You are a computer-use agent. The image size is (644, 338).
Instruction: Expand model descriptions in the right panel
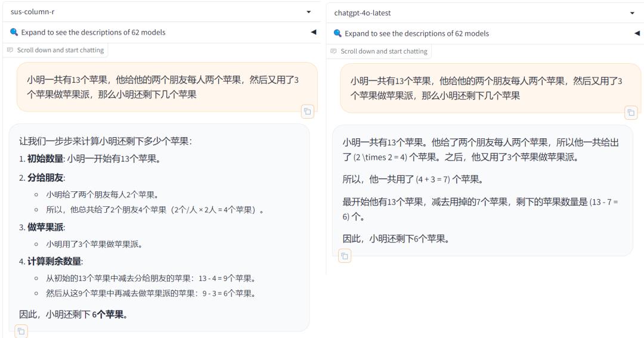tap(416, 33)
